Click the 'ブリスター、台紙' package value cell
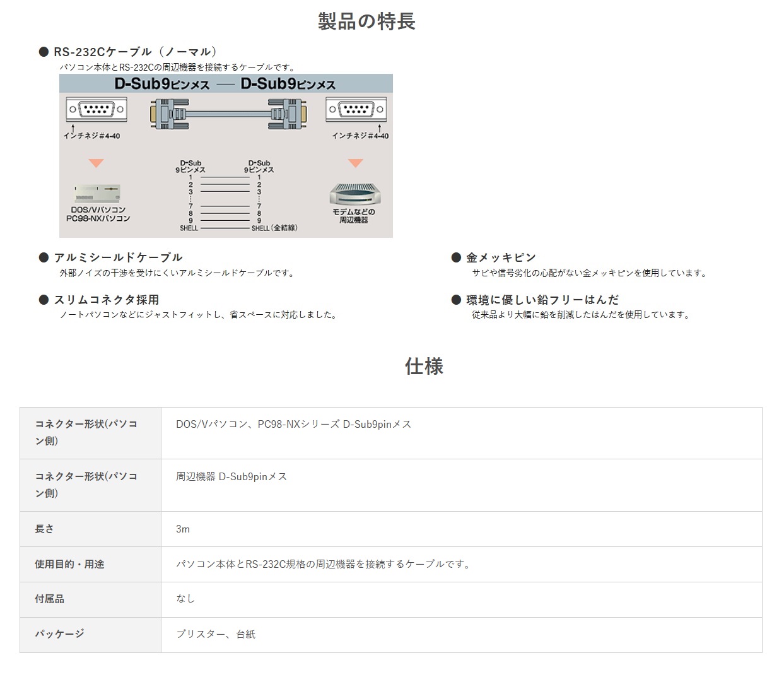This screenshot has width=784, height=677. click(x=462, y=634)
